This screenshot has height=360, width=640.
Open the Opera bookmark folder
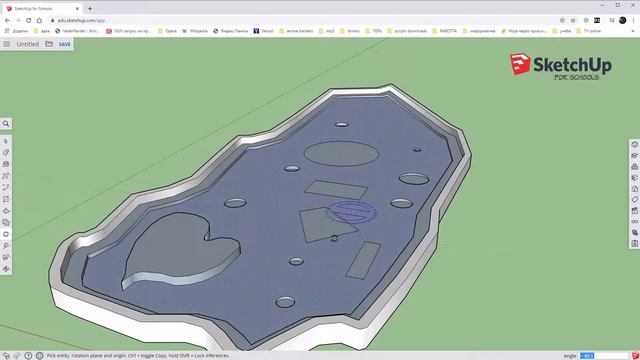point(167,31)
